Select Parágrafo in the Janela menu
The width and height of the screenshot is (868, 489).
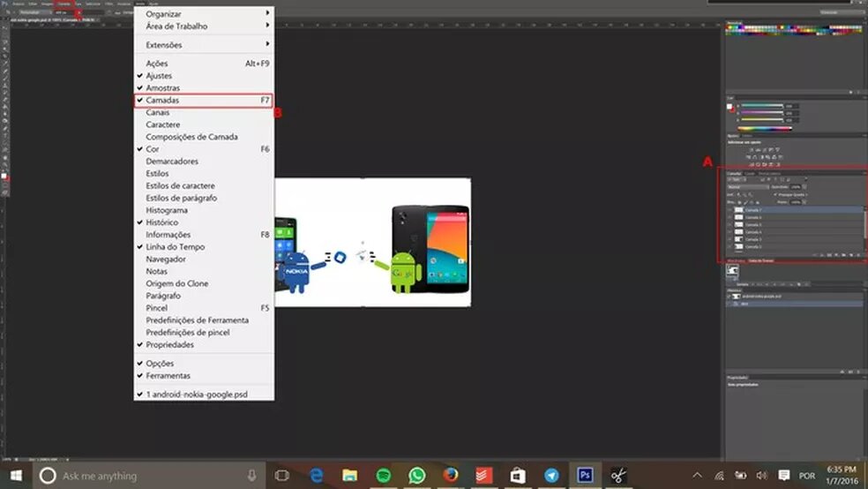tap(204, 295)
